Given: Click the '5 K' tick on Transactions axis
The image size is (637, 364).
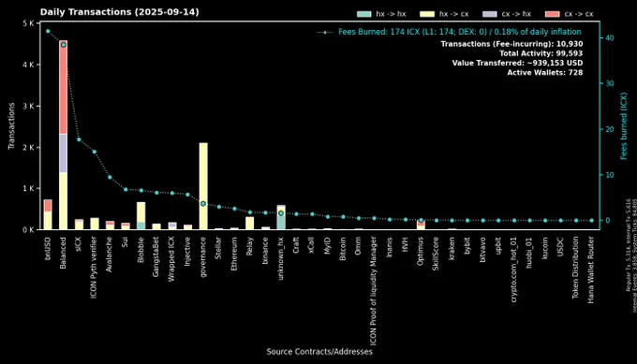Looking at the screenshot, I should coord(28,23).
